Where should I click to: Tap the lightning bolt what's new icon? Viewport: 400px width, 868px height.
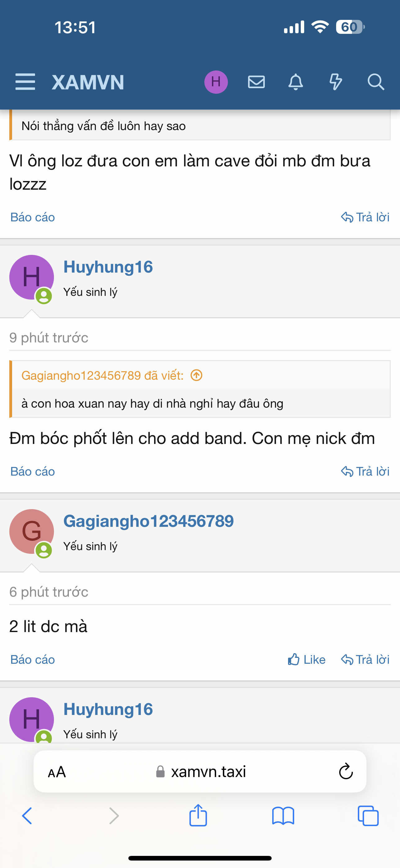coord(336,82)
